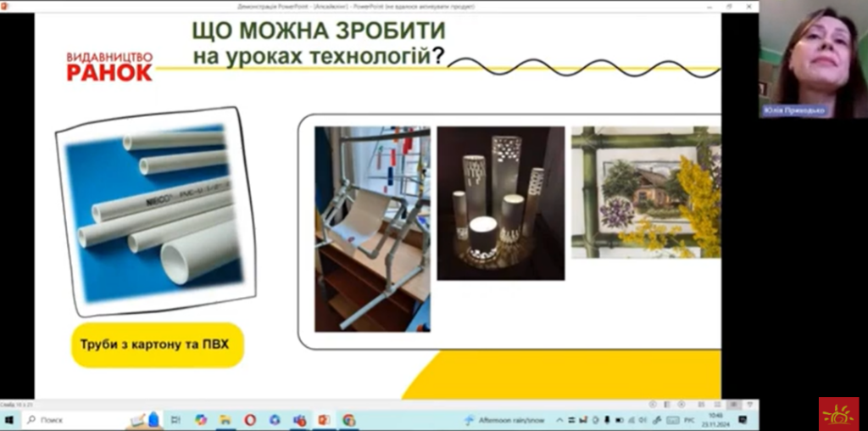
Task: Go to the previous slide in slideshow controls
Action: click(x=653, y=405)
